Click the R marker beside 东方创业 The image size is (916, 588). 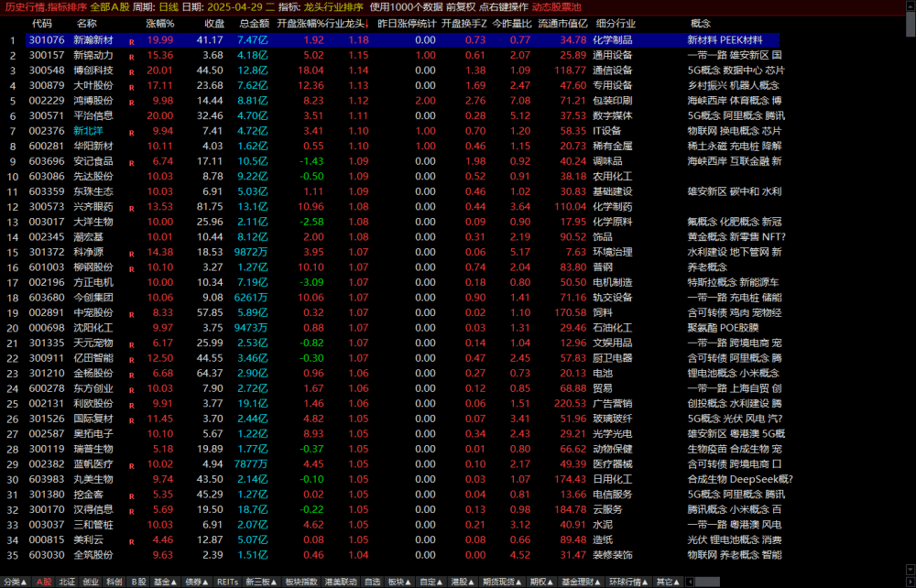coord(131,391)
